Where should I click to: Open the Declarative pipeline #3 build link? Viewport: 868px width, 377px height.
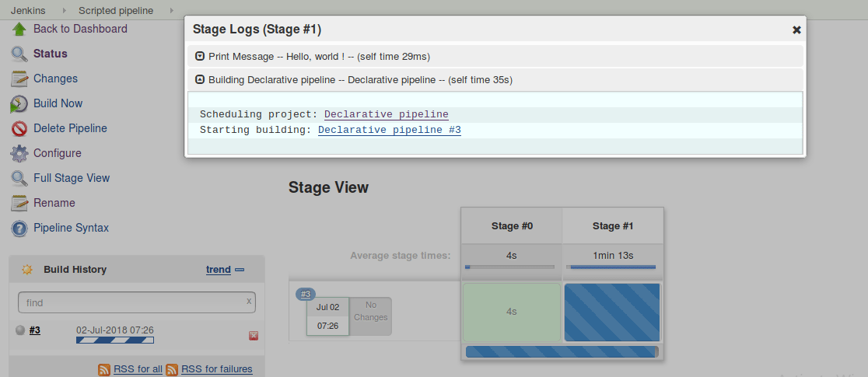390,130
